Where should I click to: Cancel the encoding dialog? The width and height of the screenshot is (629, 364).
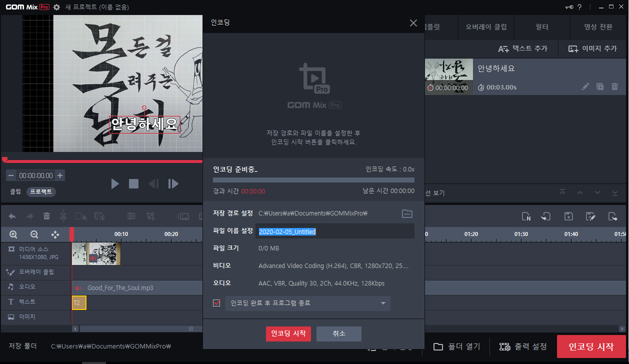click(339, 334)
